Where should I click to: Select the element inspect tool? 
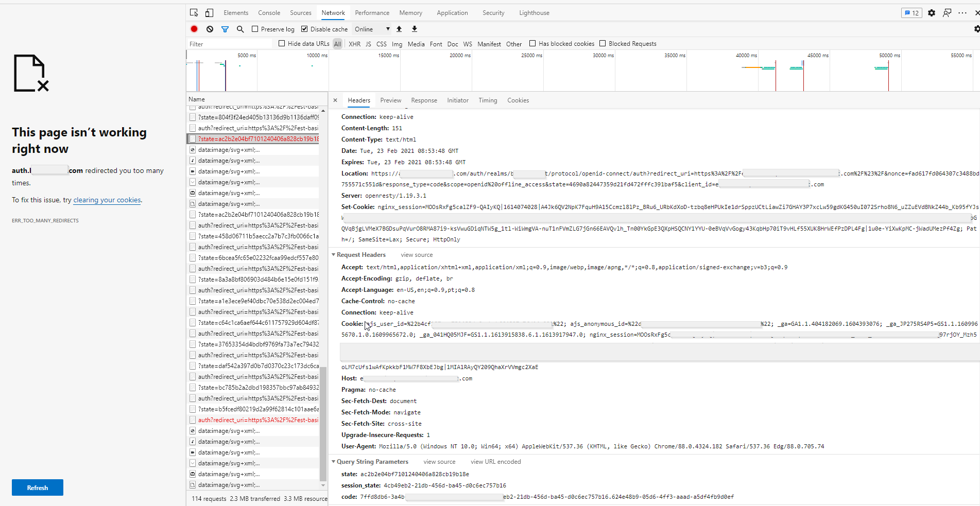(x=194, y=12)
